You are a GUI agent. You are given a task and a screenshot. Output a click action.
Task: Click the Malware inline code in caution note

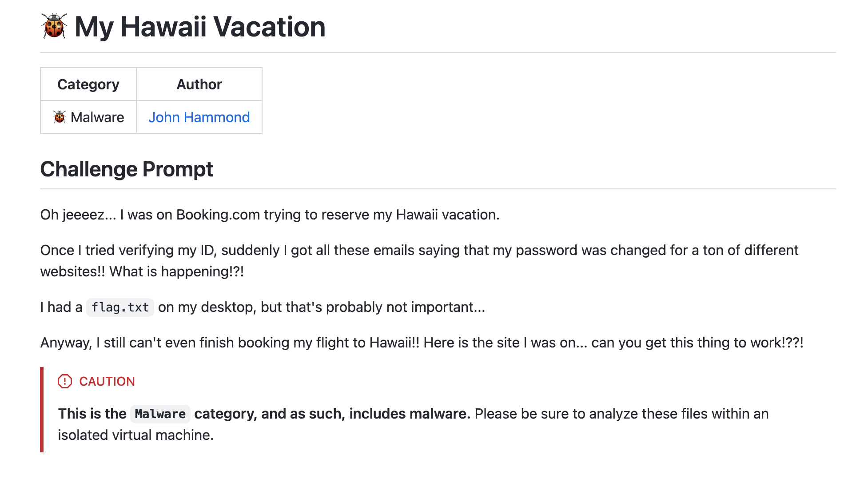coord(160,414)
